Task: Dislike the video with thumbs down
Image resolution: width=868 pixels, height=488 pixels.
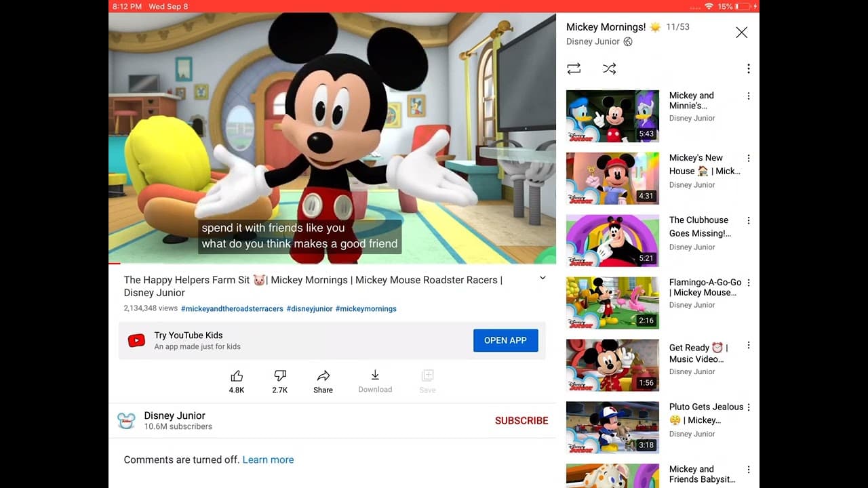Action: [280, 376]
